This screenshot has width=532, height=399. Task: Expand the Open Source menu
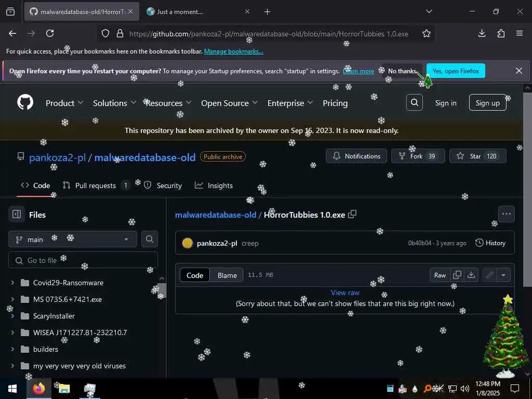229,103
